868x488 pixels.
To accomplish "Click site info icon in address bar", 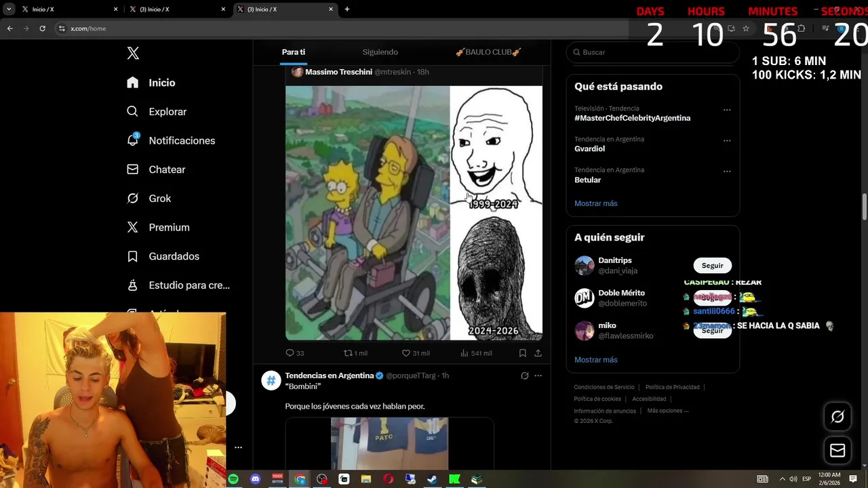I will (62, 28).
